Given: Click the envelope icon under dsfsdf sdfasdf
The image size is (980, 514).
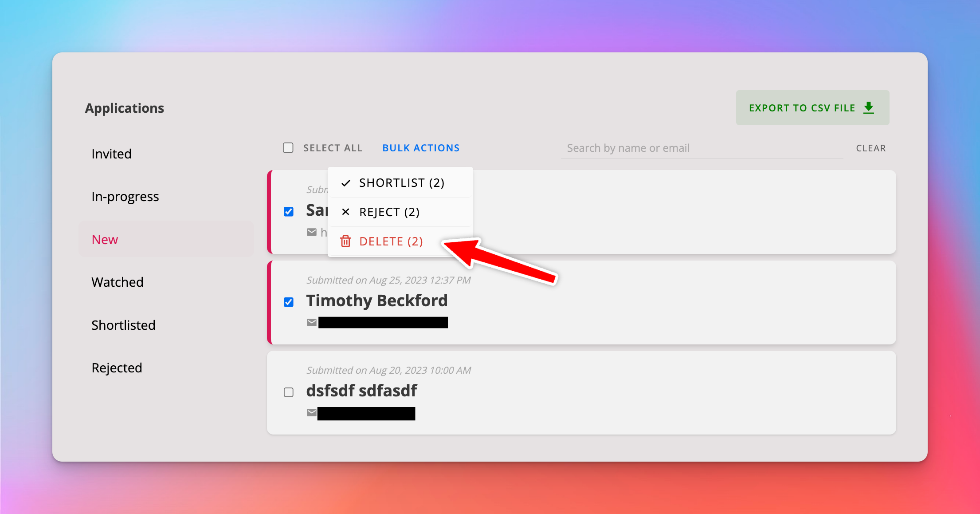Looking at the screenshot, I should pyautogui.click(x=312, y=412).
